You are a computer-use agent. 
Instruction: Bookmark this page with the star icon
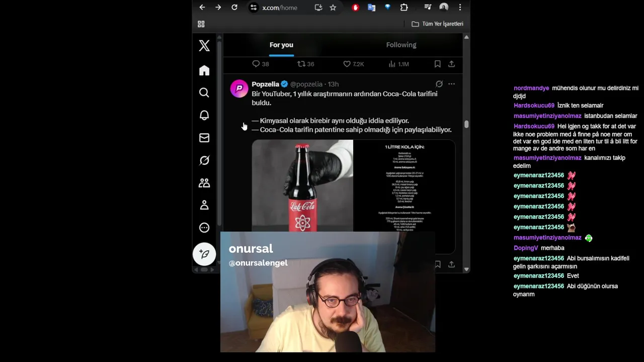click(x=333, y=8)
